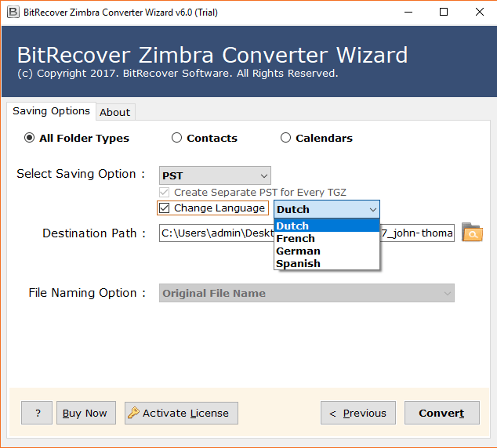Viewport: 497px width, 448px height.
Task: Click inside the Destination Path field
Action: point(307,233)
